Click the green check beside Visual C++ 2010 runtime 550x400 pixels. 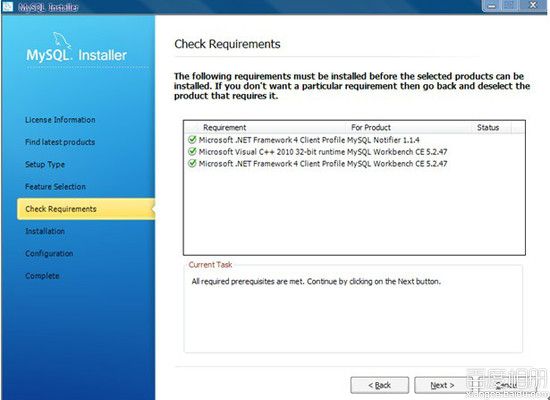point(192,152)
